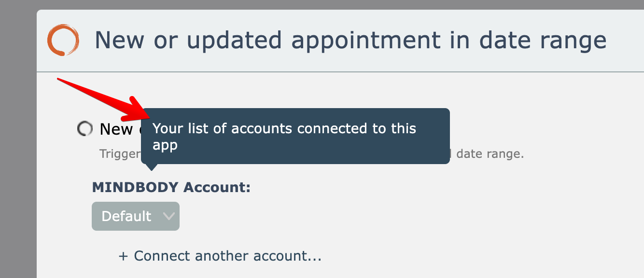Click the tooltip's downward pointer caret
The image size is (644, 278).
(152, 167)
